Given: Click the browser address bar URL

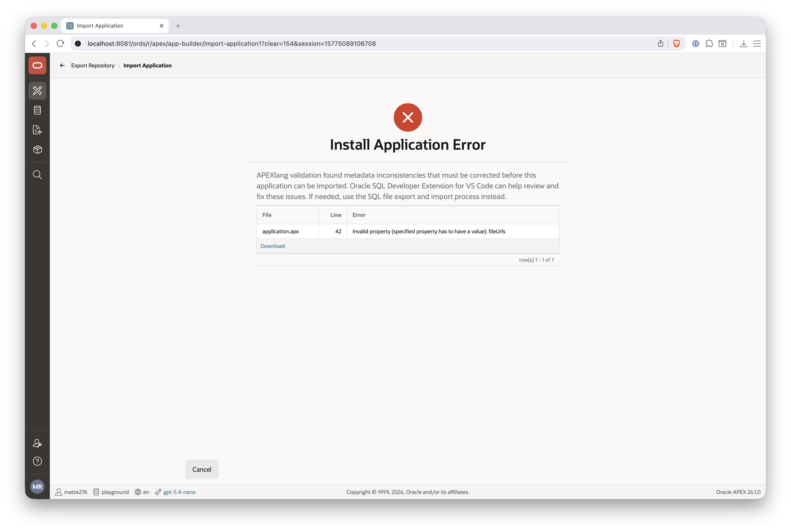Looking at the screenshot, I should [x=231, y=43].
